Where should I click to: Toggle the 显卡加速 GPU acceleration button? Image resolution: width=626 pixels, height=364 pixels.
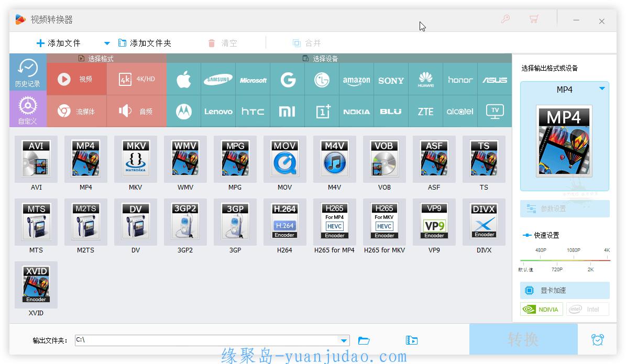[565, 291]
